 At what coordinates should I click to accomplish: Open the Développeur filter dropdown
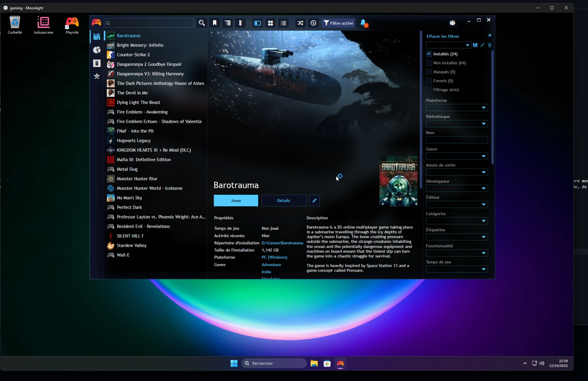click(457, 188)
